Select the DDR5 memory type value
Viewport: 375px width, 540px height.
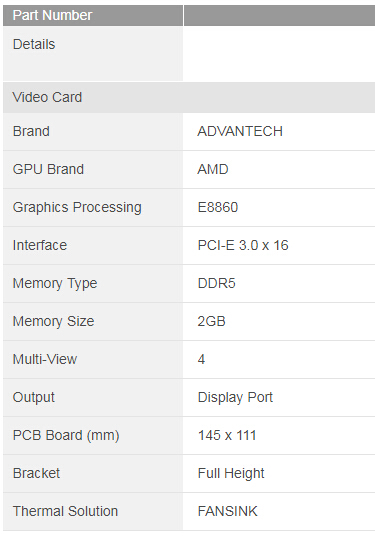pos(216,283)
